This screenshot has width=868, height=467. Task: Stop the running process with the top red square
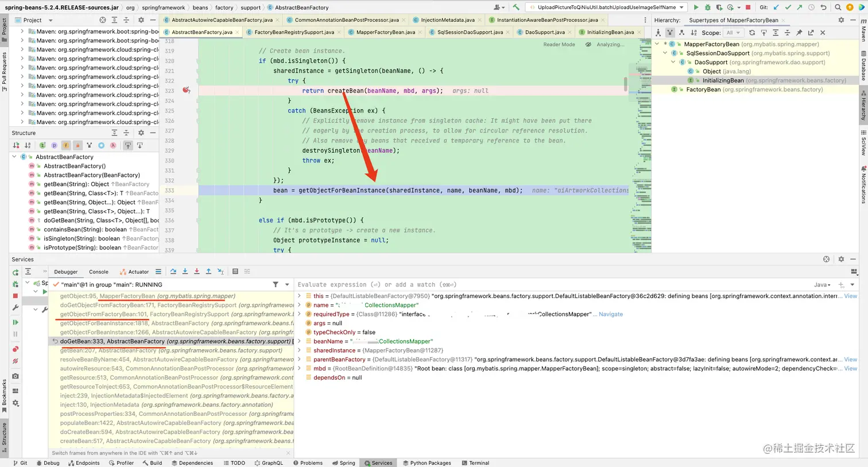[x=748, y=7]
